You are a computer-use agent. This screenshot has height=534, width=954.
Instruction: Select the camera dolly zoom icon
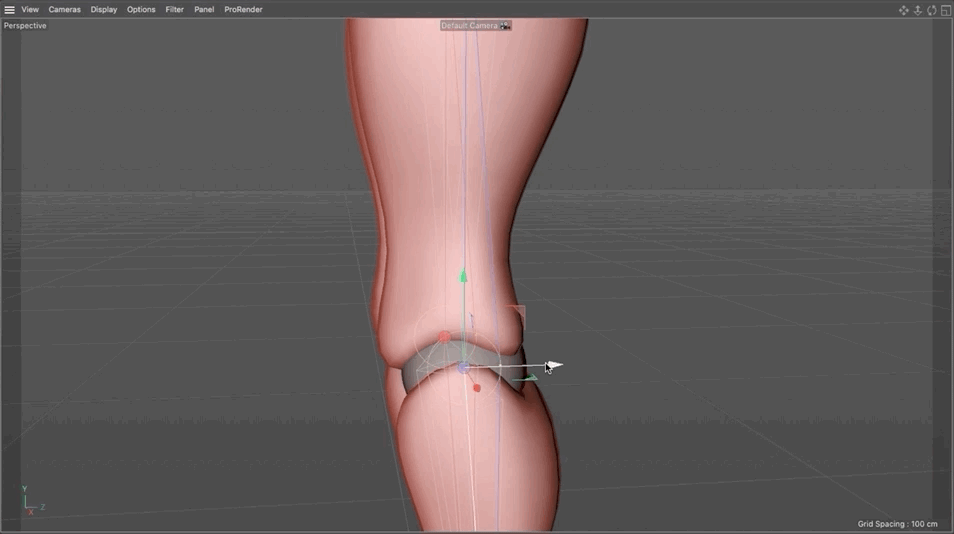pos(917,10)
